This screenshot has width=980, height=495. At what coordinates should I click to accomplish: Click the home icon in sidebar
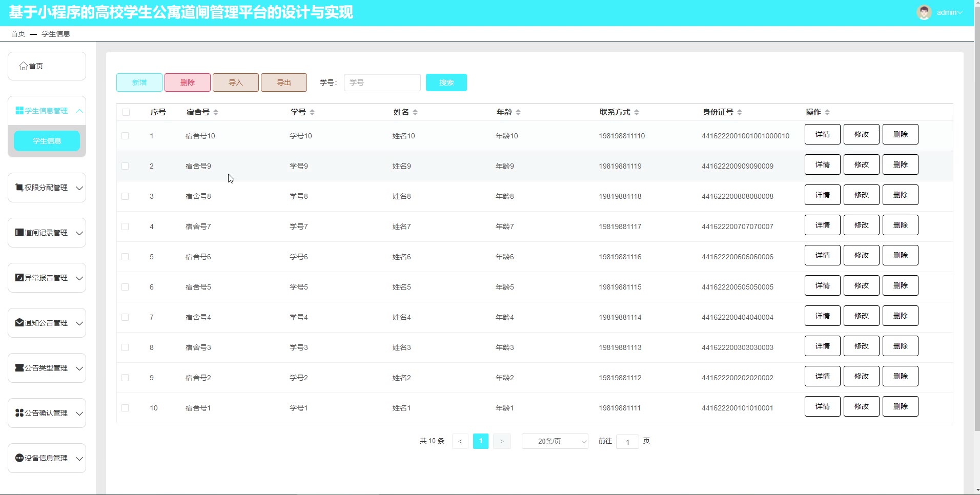[x=23, y=66]
